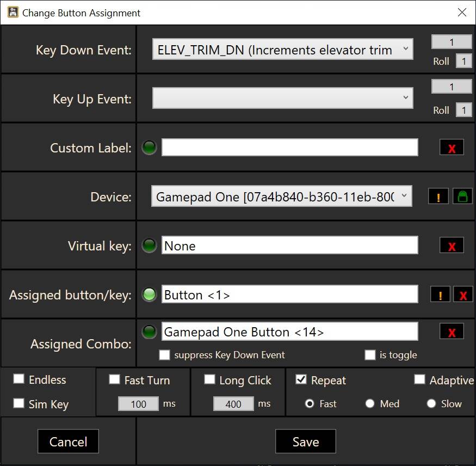Viewport: 476px width, 466px height.
Task: Enable the suppress Key Down Event checkbox
Action: click(x=164, y=355)
